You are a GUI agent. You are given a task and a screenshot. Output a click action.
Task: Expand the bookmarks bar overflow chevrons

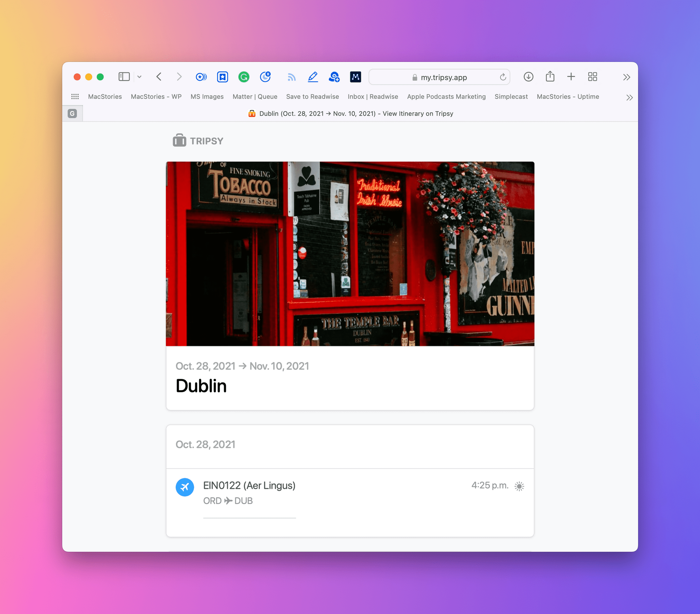[x=630, y=97]
